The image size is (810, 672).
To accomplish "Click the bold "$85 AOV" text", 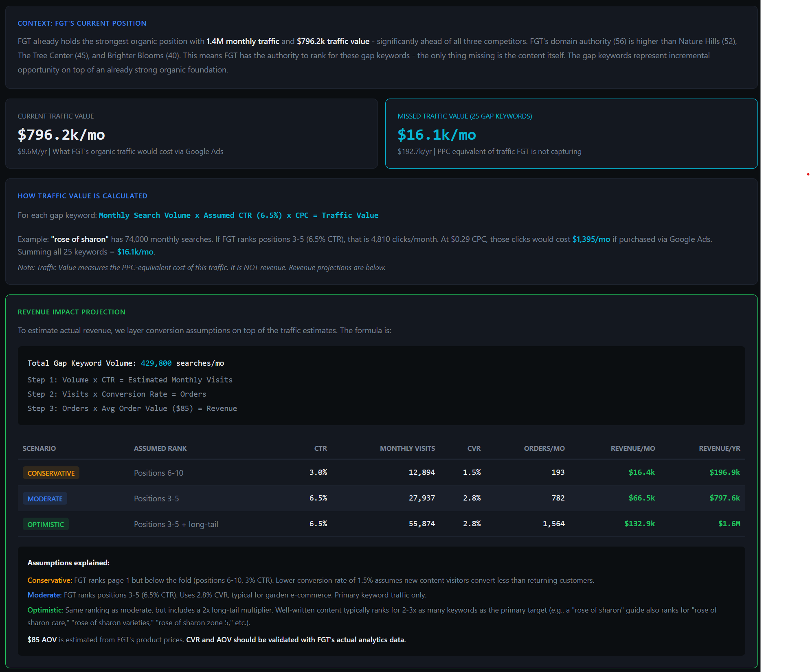I will (x=42, y=640).
